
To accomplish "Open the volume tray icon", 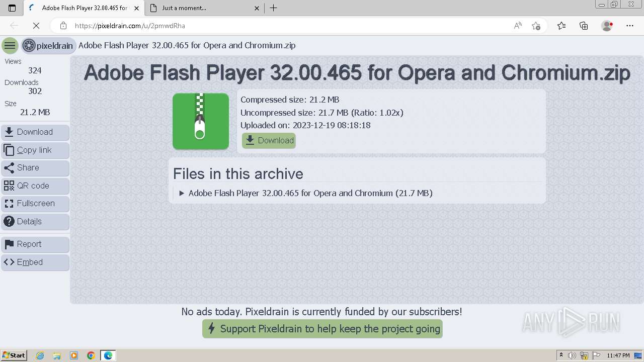I will (572, 355).
